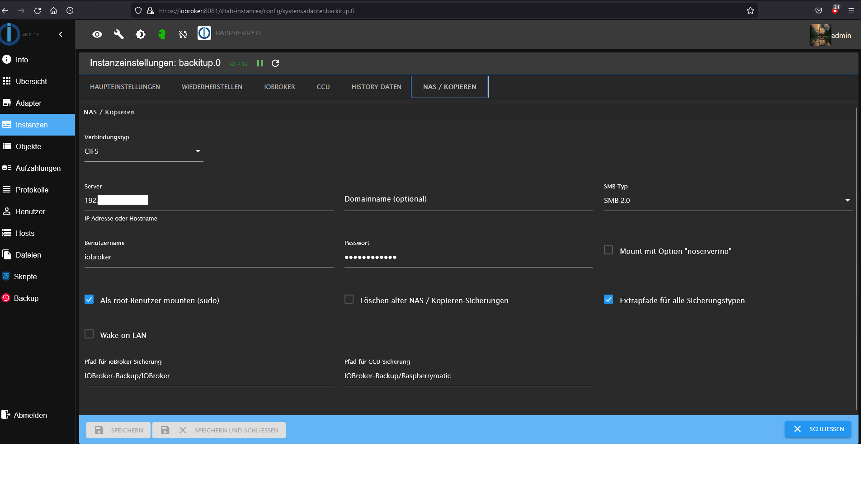Click SPEICHERN UND SCHLIESSEN button
868x488 pixels.
coord(219,430)
